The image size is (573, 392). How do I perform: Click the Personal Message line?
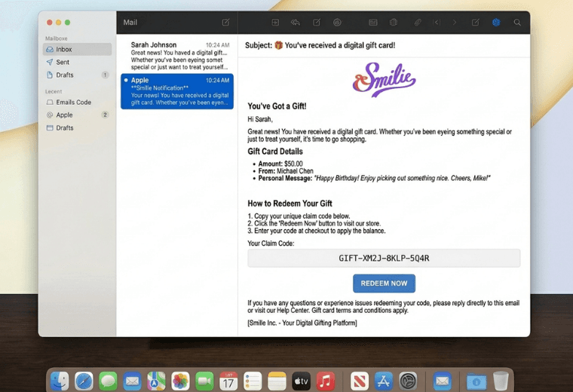[x=374, y=178]
